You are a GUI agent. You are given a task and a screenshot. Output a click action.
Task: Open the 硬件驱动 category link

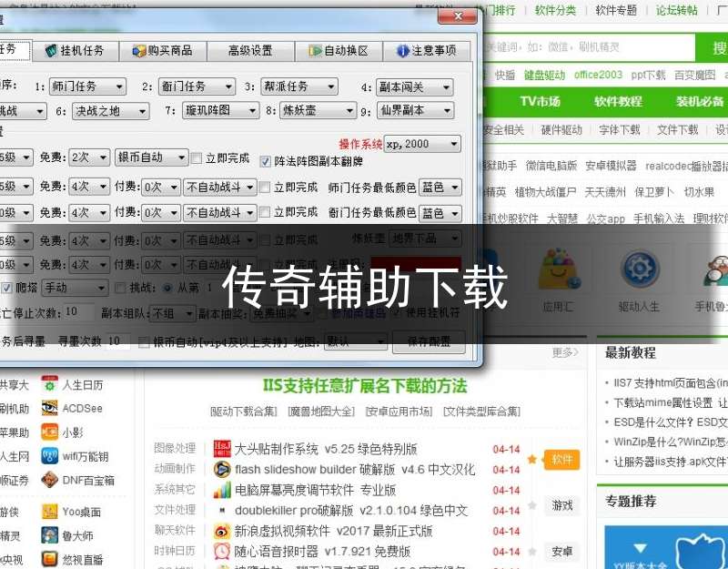coord(561,129)
